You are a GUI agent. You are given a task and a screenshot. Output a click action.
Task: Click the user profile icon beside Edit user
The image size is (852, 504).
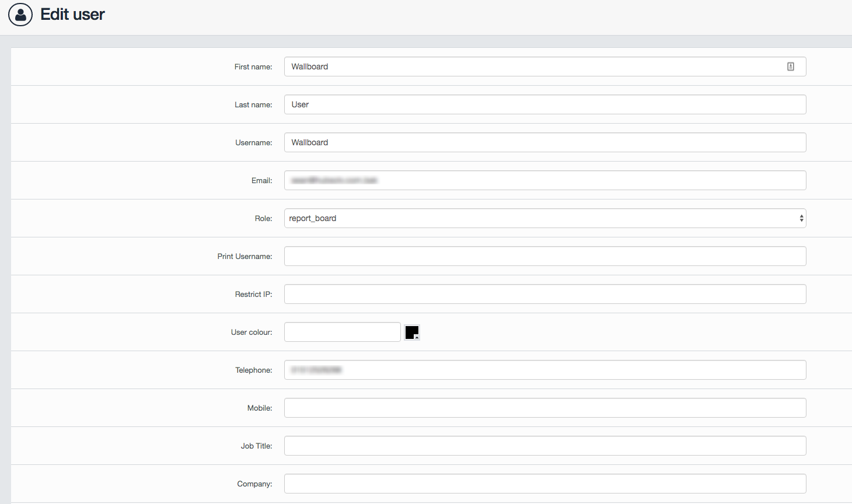point(20,15)
